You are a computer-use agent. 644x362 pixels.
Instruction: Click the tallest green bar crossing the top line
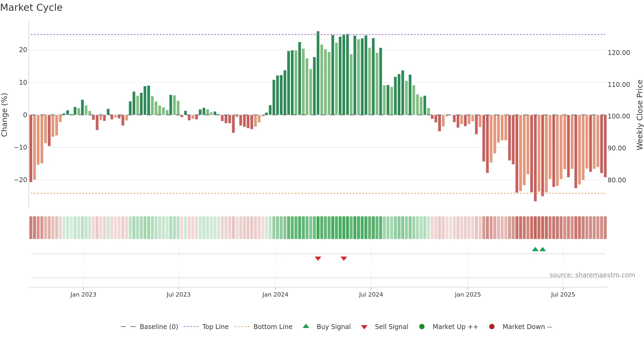point(318,73)
